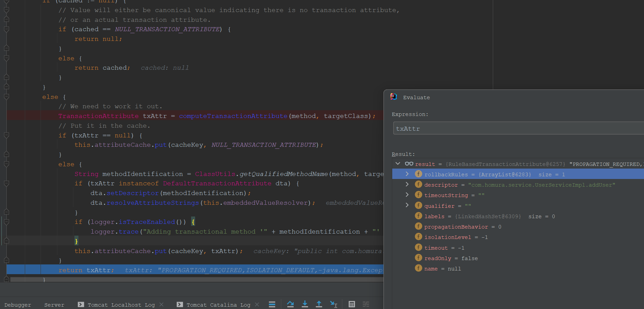Click the glasses watch icon beside result

[x=409, y=164]
